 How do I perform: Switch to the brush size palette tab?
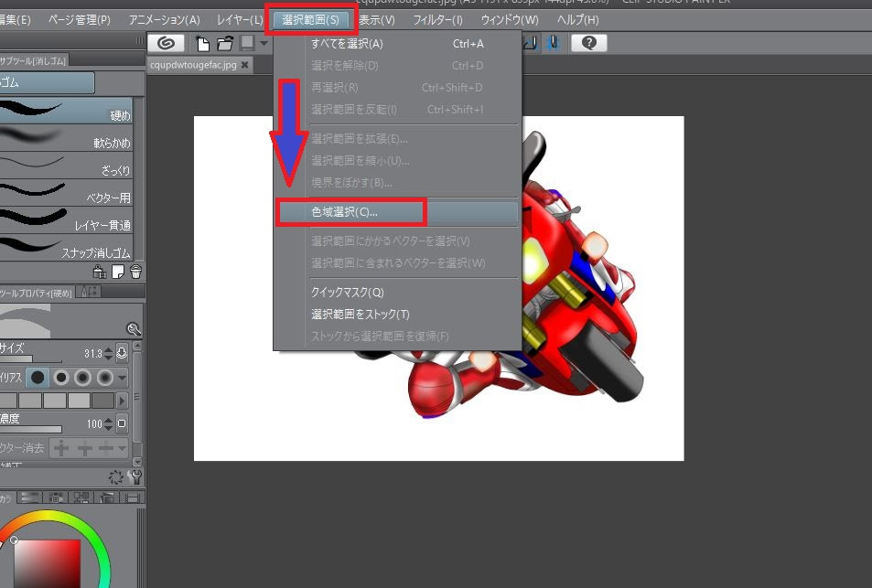(x=89, y=291)
